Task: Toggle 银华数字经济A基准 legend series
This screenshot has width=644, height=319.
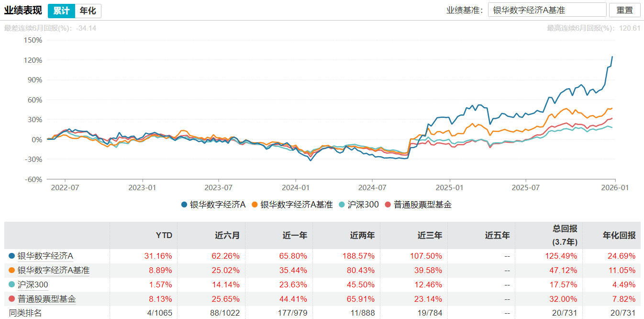Action: [292, 205]
